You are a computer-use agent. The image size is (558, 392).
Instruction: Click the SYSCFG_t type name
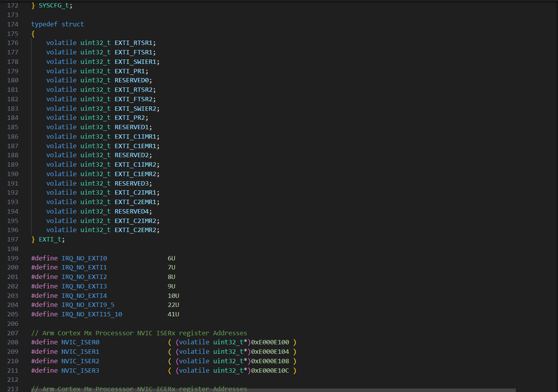click(x=54, y=6)
